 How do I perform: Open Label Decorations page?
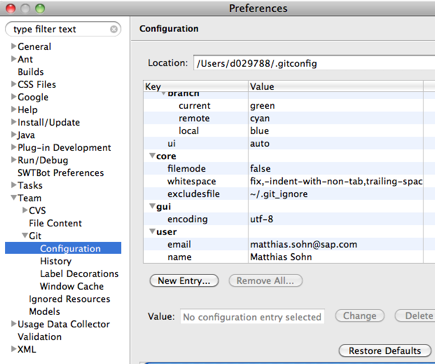[79, 274]
